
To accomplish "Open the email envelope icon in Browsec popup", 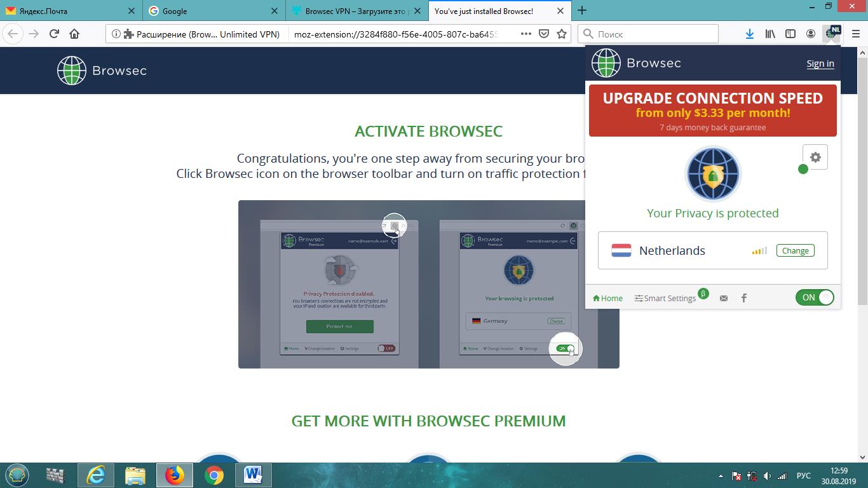I will (723, 298).
